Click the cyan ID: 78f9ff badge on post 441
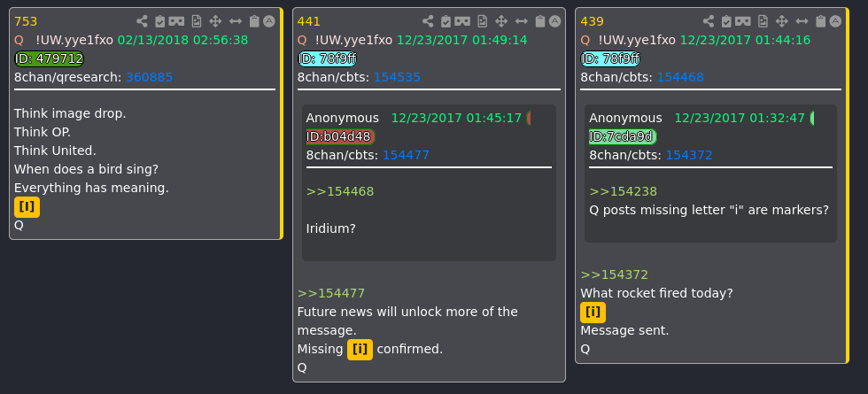The width and height of the screenshot is (868, 394). (327, 58)
